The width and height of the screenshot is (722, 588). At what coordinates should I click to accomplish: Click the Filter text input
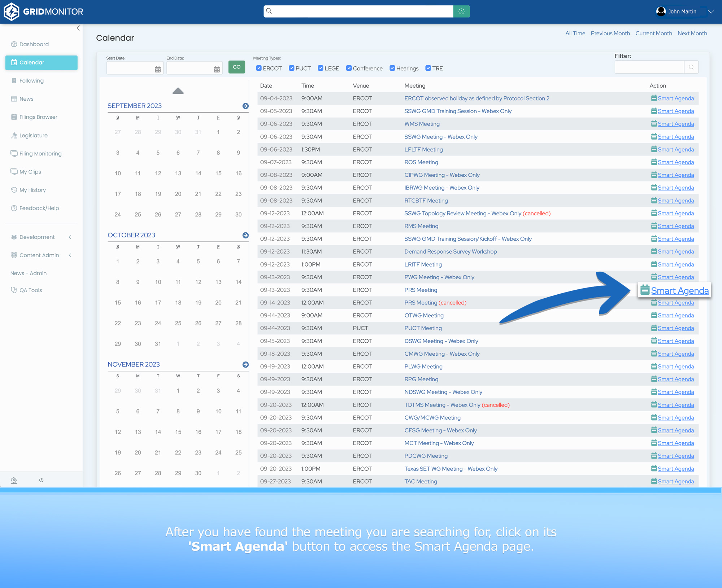point(649,67)
